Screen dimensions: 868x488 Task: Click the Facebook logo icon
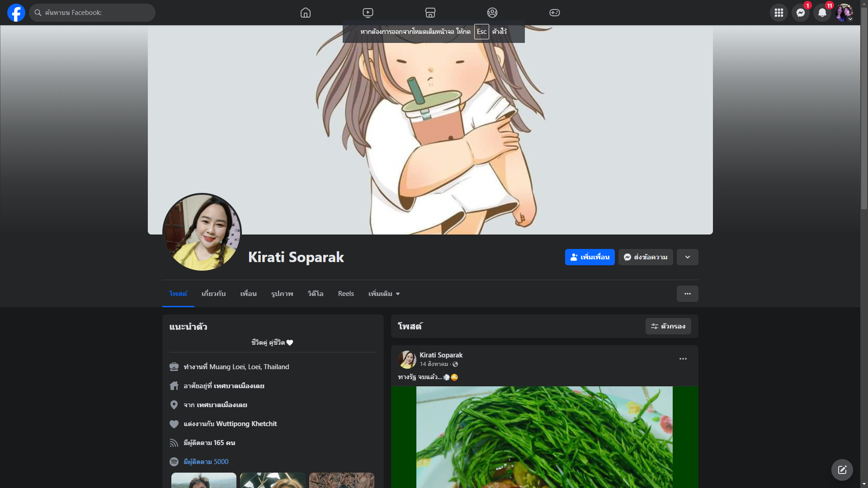tap(16, 13)
